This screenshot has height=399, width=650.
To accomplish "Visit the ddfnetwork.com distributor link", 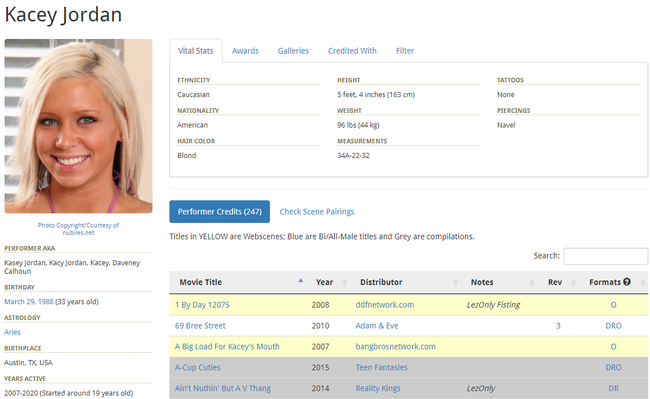I will click(385, 305).
